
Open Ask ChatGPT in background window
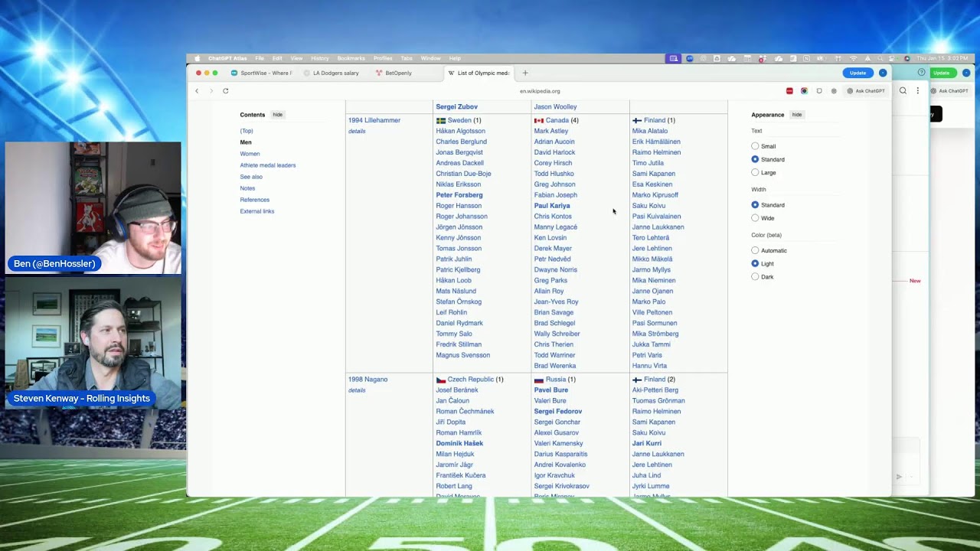coord(949,90)
